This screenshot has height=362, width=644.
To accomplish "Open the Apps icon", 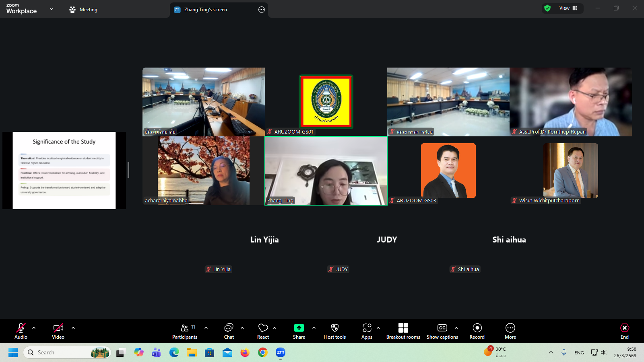I will pos(367,328).
